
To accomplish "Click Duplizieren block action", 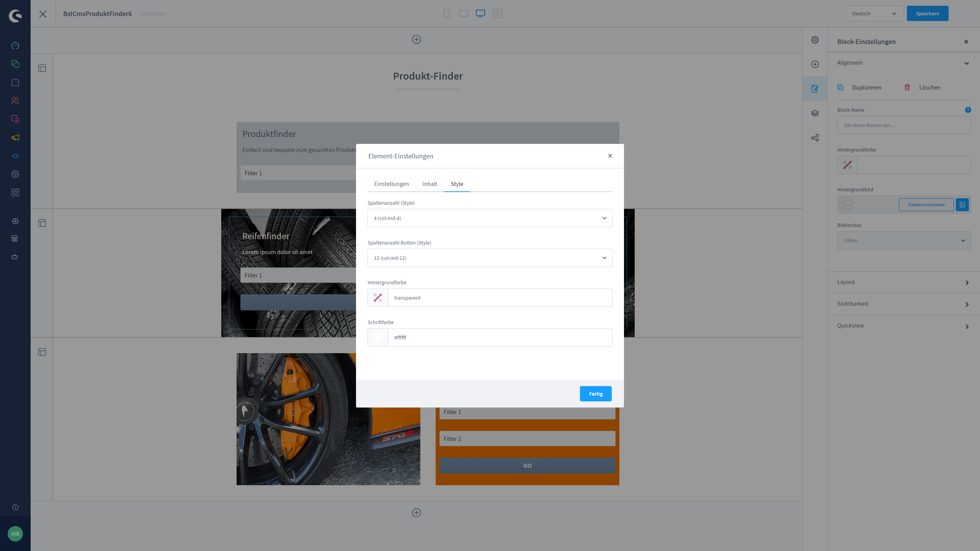I will point(859,88).
